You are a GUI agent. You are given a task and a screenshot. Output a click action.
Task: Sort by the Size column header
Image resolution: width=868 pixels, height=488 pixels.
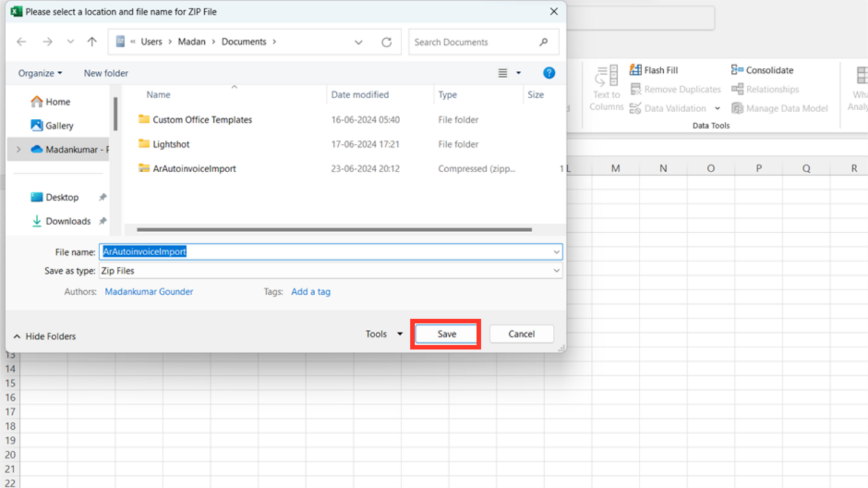click(536, 95)
